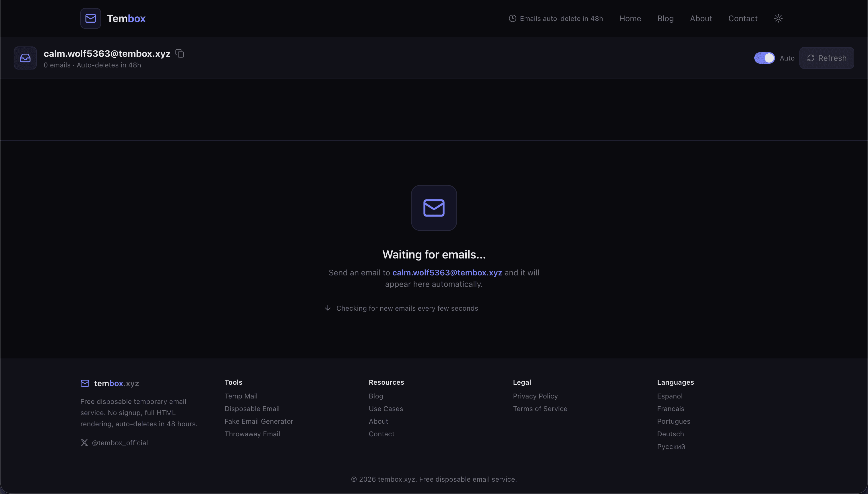The image size is (868, 494).
Task: Switch to the Blog page
Action: point(665,18)
